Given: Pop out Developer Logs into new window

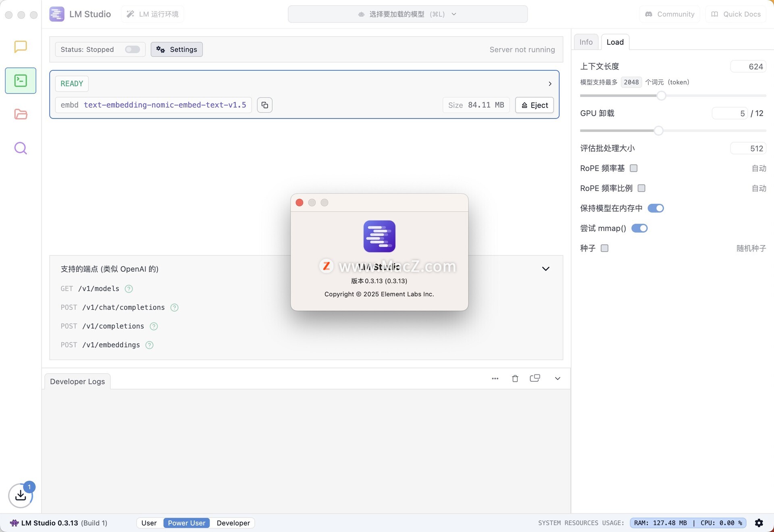Looking at the screenshot, I should tap(535, 378).
